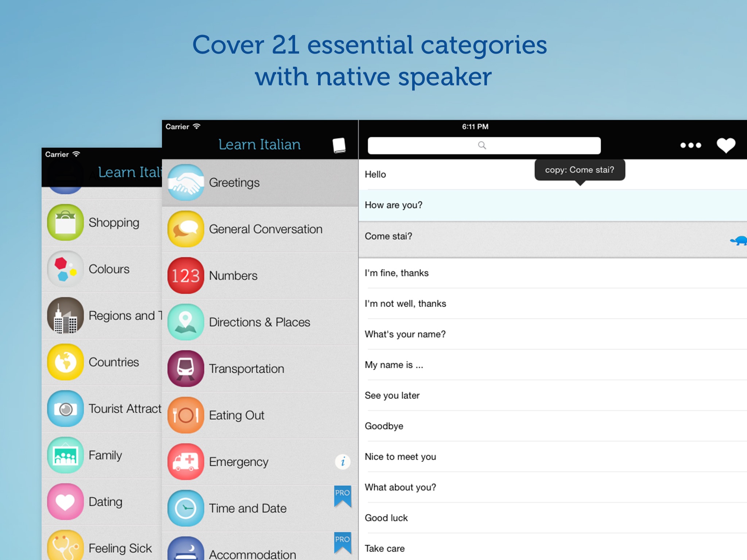Expand the "I'm fine, thanks" phrase
The width and height of the screenshot is (747, 560).
[396, 273]
